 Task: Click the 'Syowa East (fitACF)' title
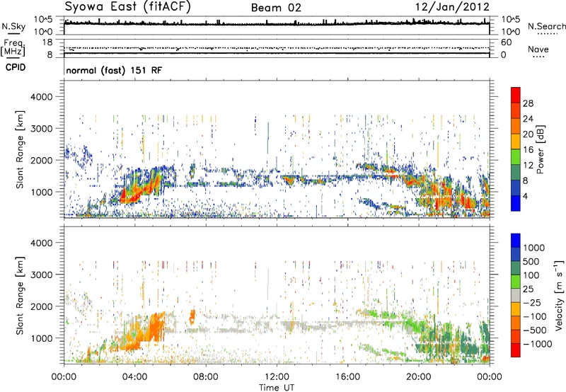(128, 7)
